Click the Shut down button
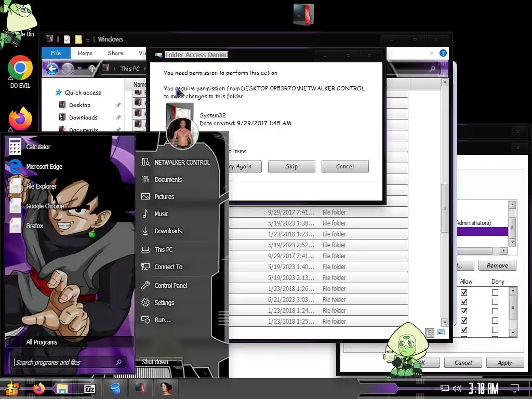The height and width of the screenshot is (399, 532). pyautogui.click(x=155, y=362)
